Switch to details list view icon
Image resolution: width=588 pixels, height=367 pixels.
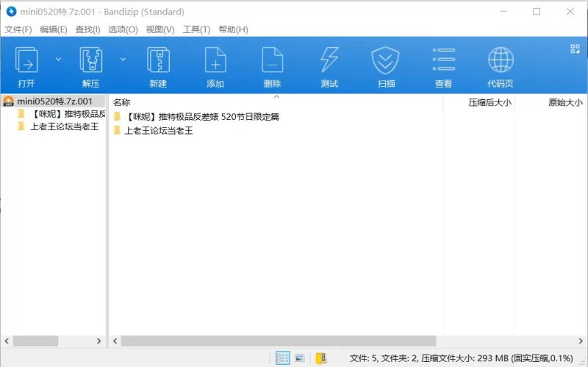(x=282, y=358)
